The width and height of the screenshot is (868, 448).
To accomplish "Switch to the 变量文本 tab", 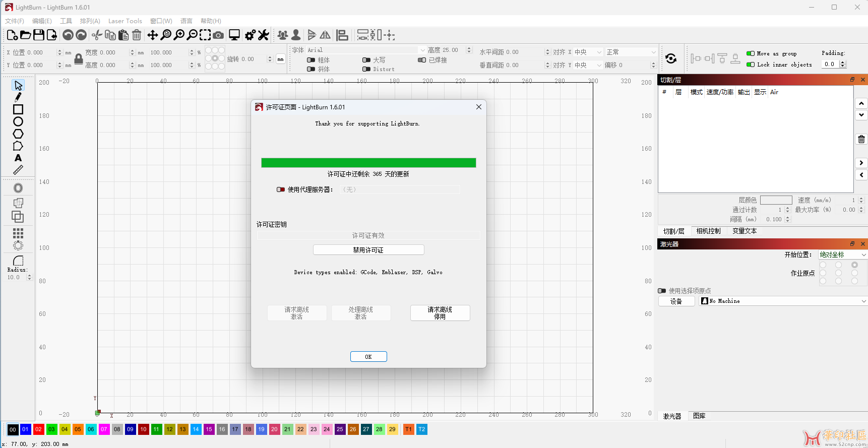I will point(745,231).
